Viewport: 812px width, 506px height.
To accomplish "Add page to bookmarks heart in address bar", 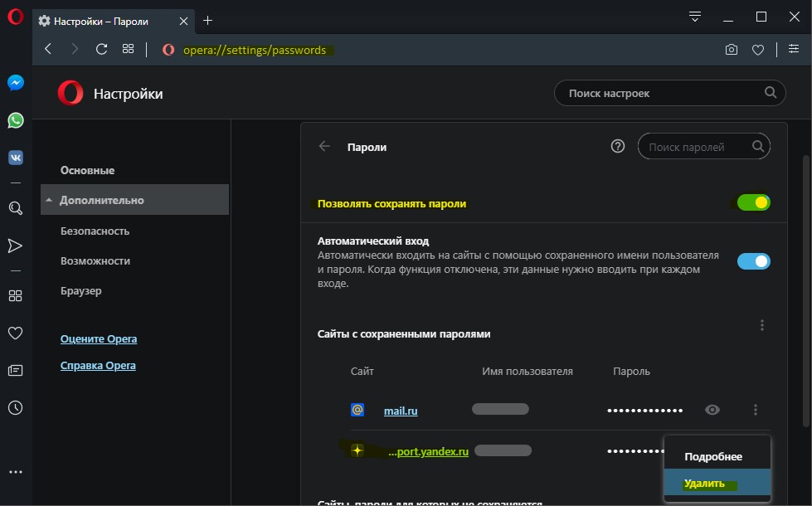I will tap(758, 50).
